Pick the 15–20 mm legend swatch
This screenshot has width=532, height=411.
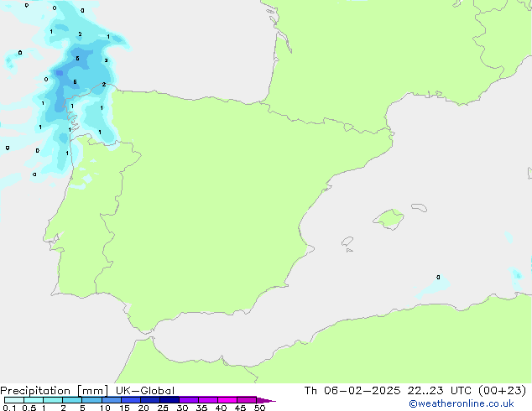click(x=131, y=400)
